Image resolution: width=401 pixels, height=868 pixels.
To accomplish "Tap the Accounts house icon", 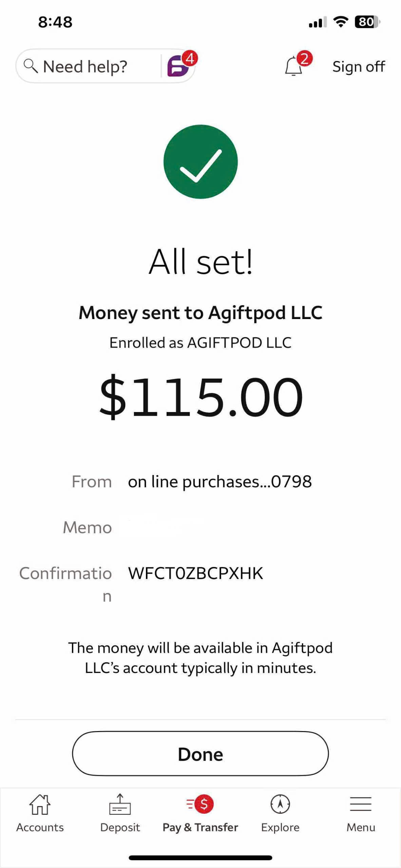I will point(40,804).
